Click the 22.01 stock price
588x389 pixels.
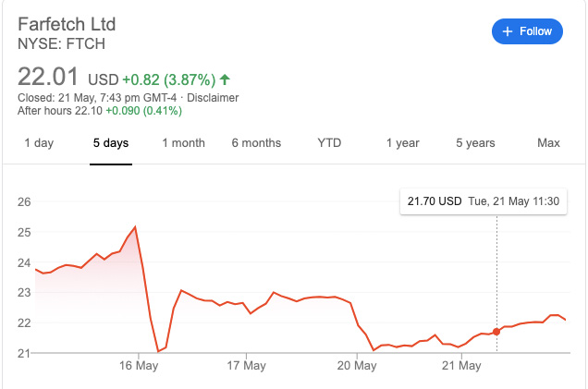[48, 77]
